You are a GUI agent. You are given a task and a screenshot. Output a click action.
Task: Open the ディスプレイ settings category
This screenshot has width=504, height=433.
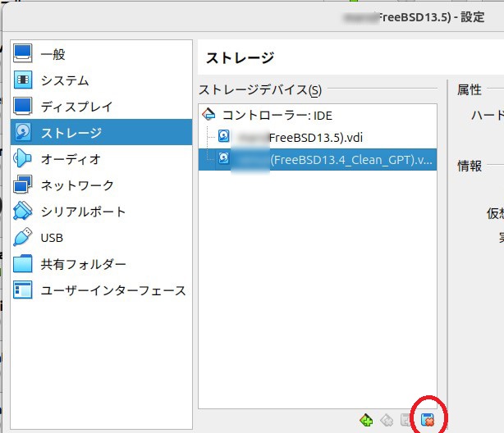coord(101,107)
